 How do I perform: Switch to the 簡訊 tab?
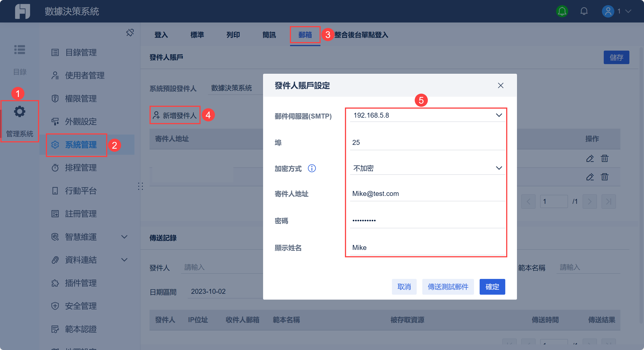(x=269, y=35)
